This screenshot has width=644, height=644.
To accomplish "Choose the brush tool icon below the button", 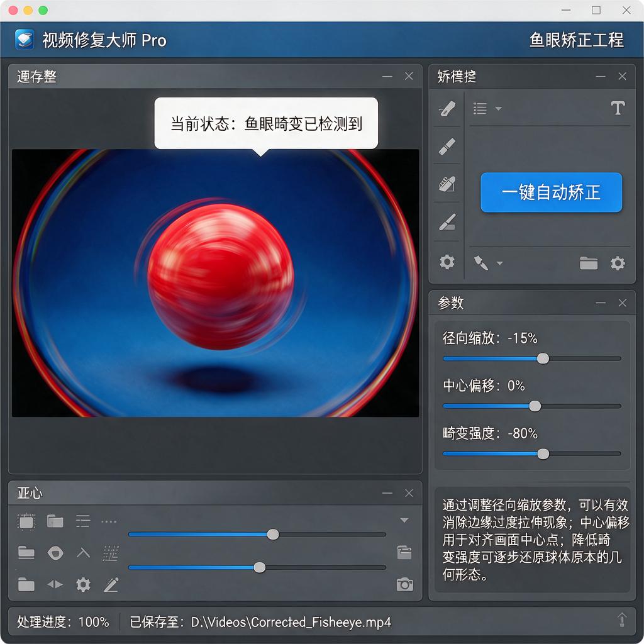I will 480,263.
